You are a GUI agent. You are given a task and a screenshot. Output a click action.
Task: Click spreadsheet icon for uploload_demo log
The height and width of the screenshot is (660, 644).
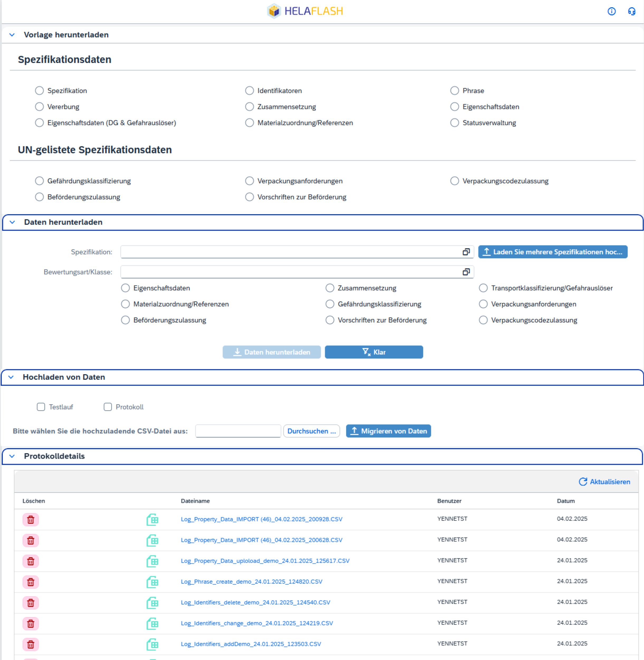point(152,561)
